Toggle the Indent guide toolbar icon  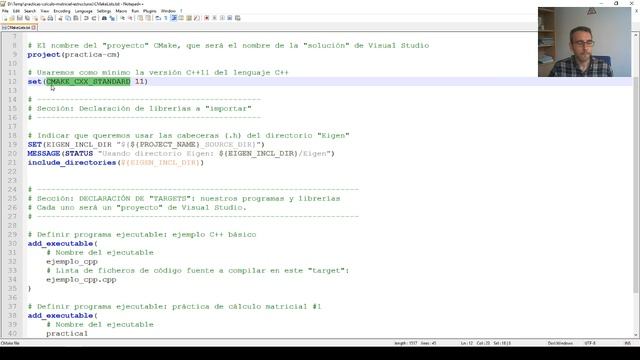click(174, 18)
